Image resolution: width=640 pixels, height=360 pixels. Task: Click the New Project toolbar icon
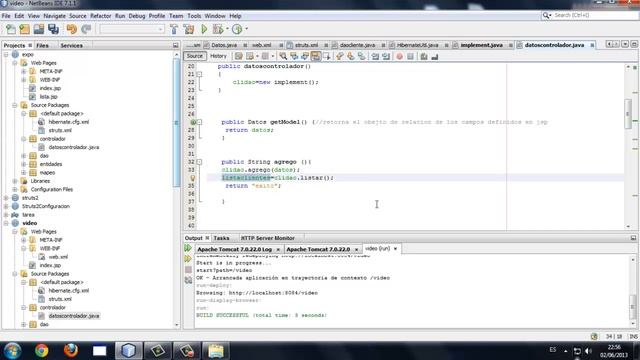tap(24, 29)
